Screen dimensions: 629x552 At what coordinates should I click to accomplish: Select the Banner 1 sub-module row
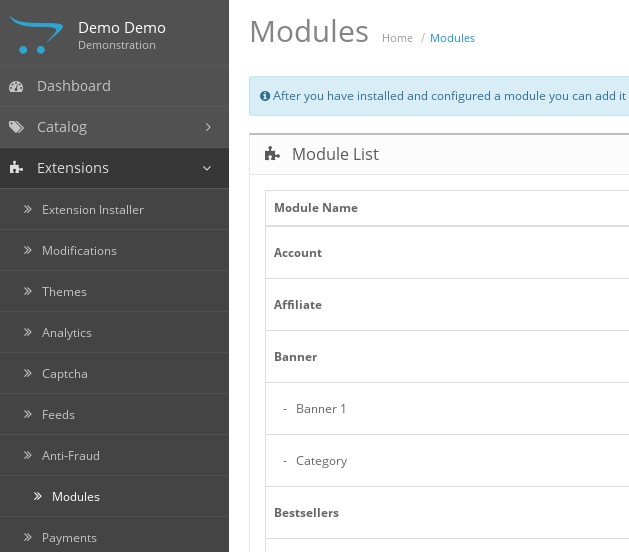(447, 409)
